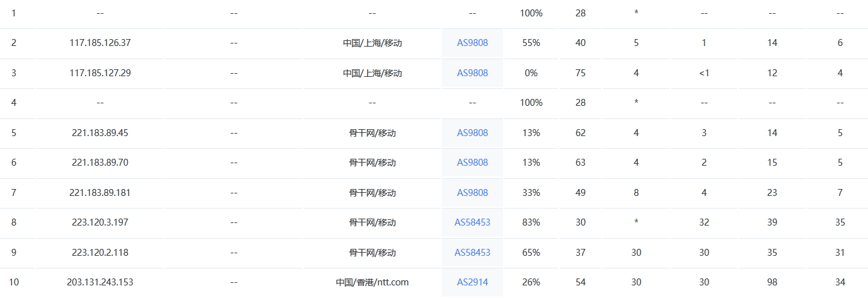Click AS9808 link for hop 2
Viewport: 868px width, 298px height.
[472, 43]
